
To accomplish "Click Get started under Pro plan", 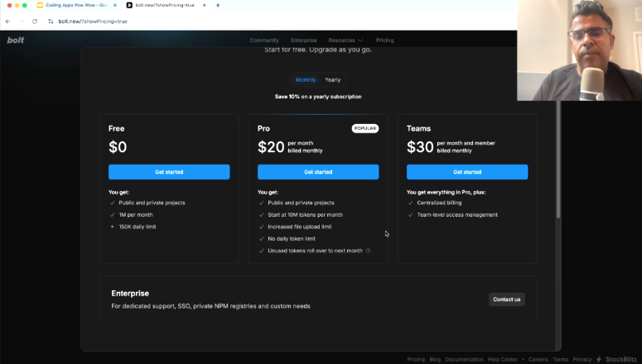I will point(318,172).
